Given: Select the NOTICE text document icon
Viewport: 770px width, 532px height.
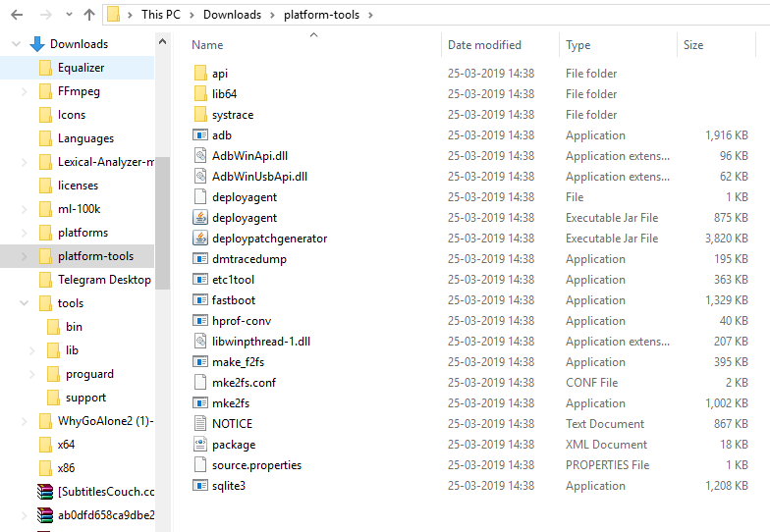Looking at the screenshot, I should [200, 424].
